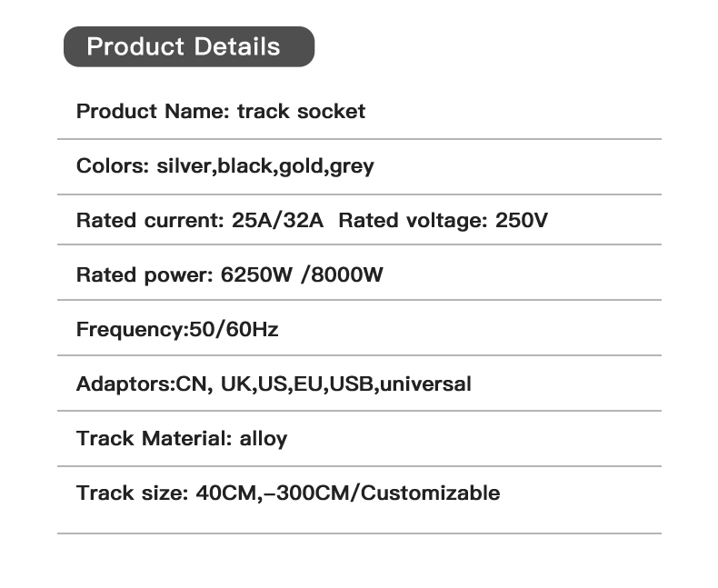The image size is (718, 588).
Task: Click the '8000W' rated power value
Action: [x=347, y=275]
